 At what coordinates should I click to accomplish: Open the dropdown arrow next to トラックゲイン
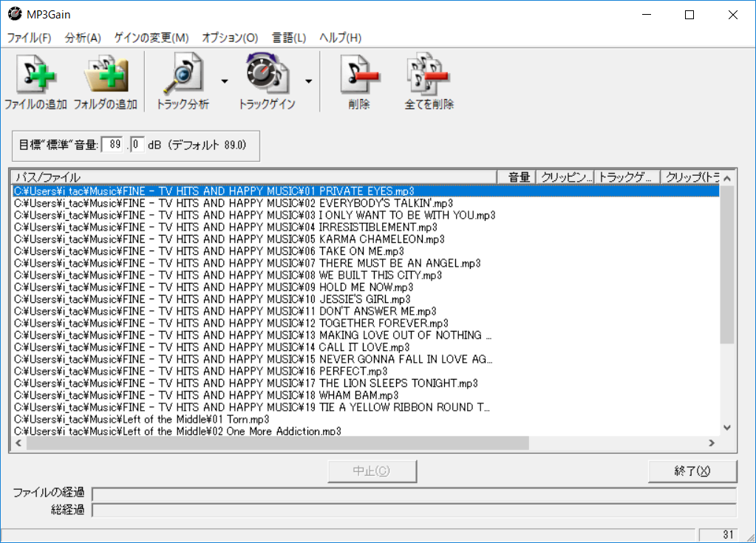pyautogui.click(x=308, y=81)
